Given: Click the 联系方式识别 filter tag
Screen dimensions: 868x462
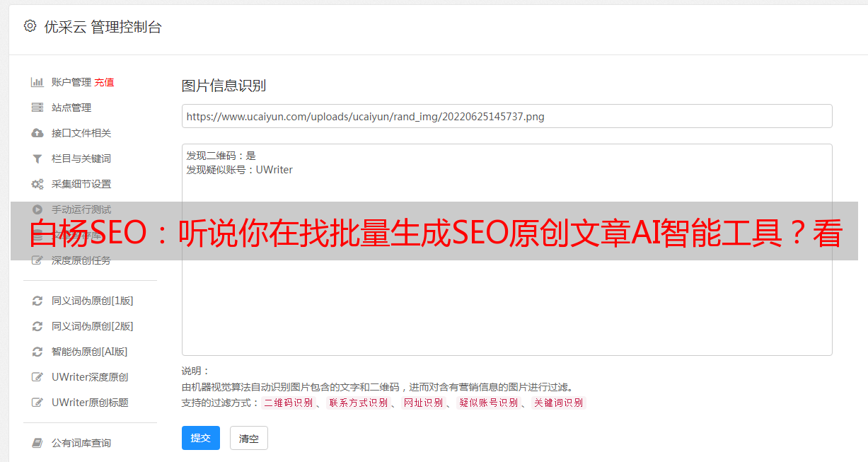Looking at the screenshot, I should tap(358, 403).
